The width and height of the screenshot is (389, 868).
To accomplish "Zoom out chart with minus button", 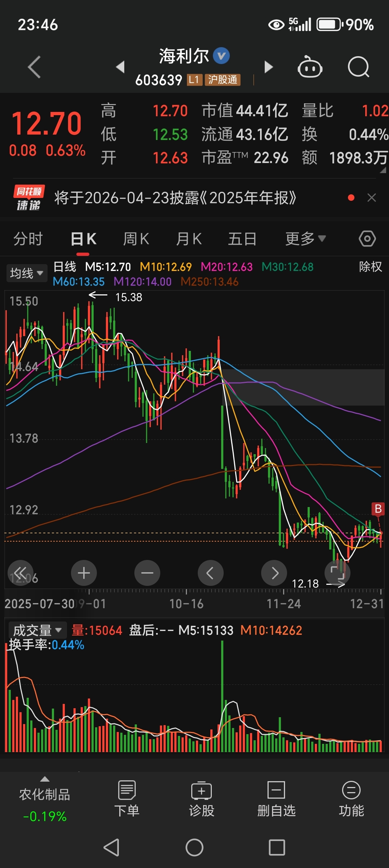I will click(147, 573).
